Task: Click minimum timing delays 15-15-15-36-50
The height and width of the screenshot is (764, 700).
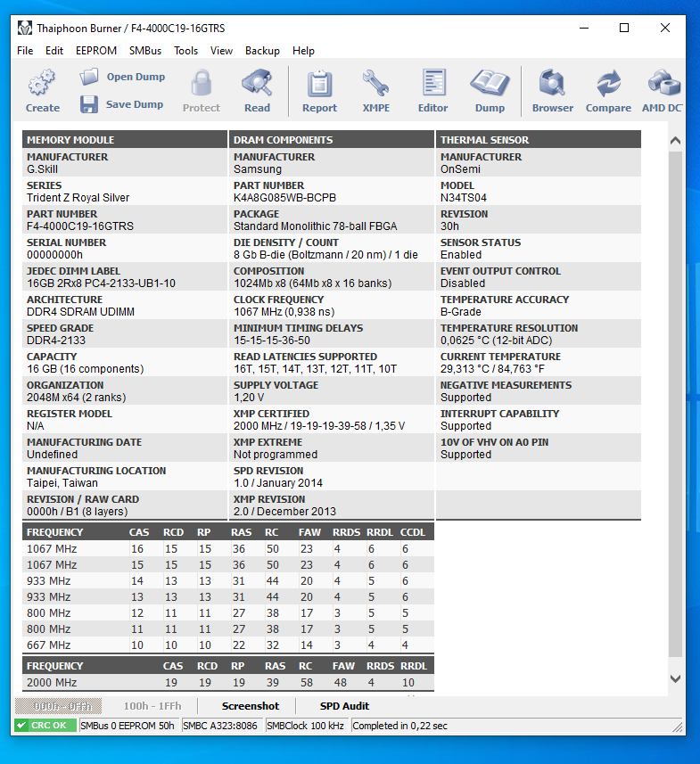Action: coord(271,340)
